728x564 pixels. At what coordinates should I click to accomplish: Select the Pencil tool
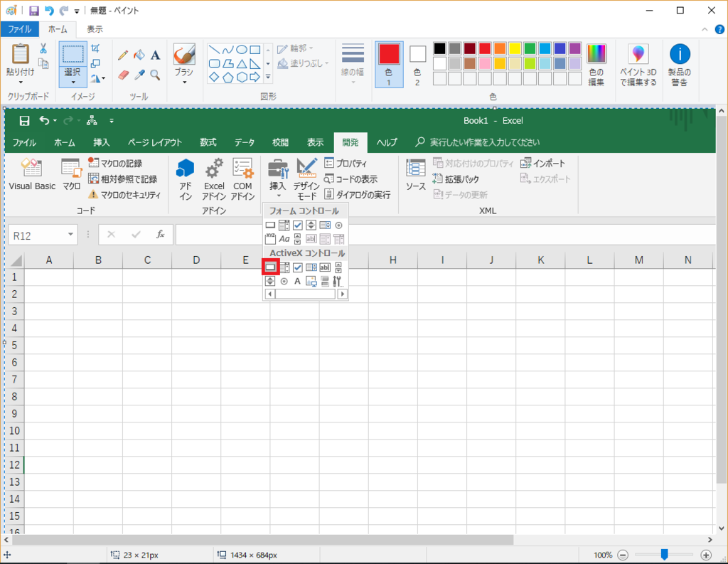click(122, 55)
